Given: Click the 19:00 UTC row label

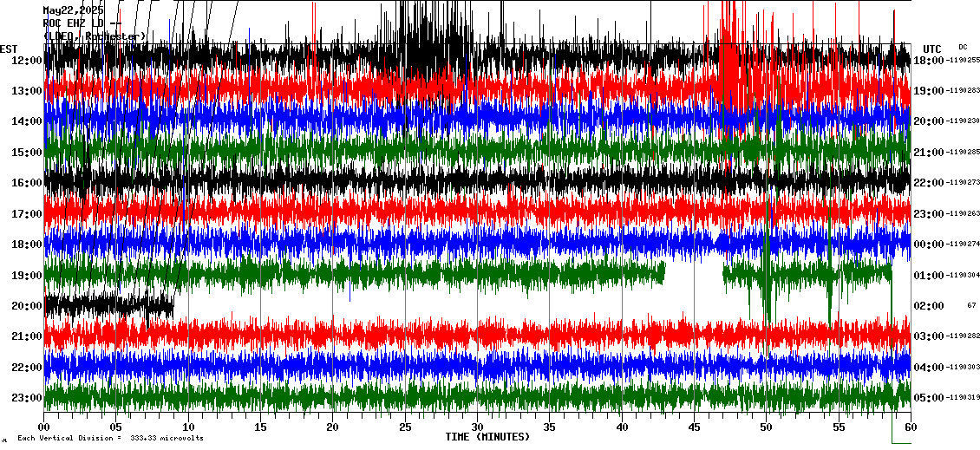Looking at the screenshot, I should click(x=928, y=91).
